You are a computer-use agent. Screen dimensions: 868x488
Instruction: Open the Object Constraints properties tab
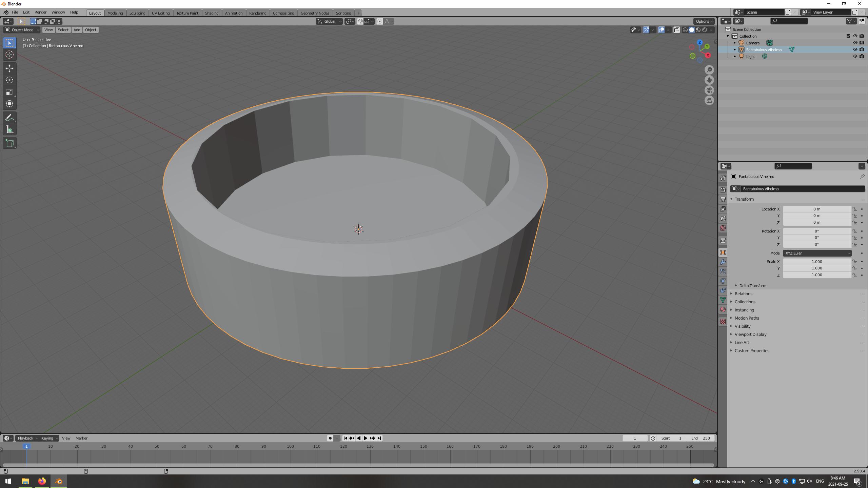[x=723, y=290]
